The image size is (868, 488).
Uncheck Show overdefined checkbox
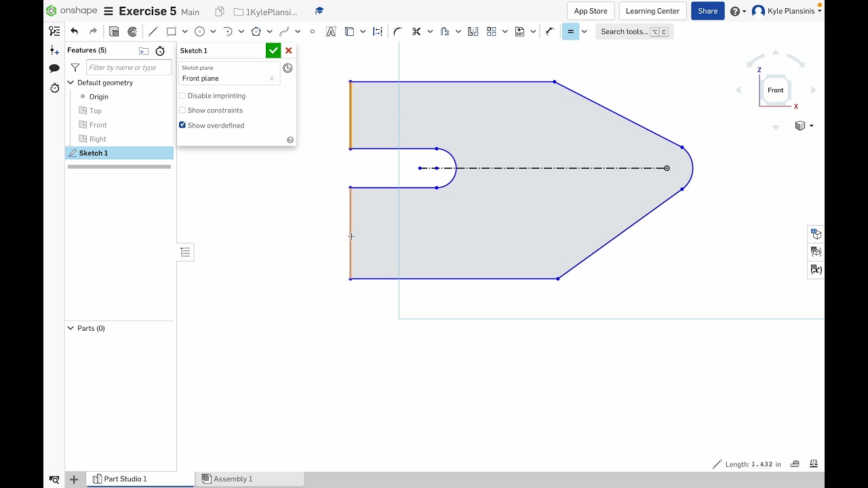pos(182,125)
